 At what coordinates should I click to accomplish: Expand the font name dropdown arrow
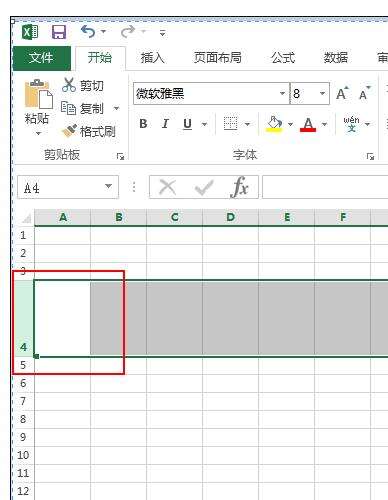(x=282, y=93)
